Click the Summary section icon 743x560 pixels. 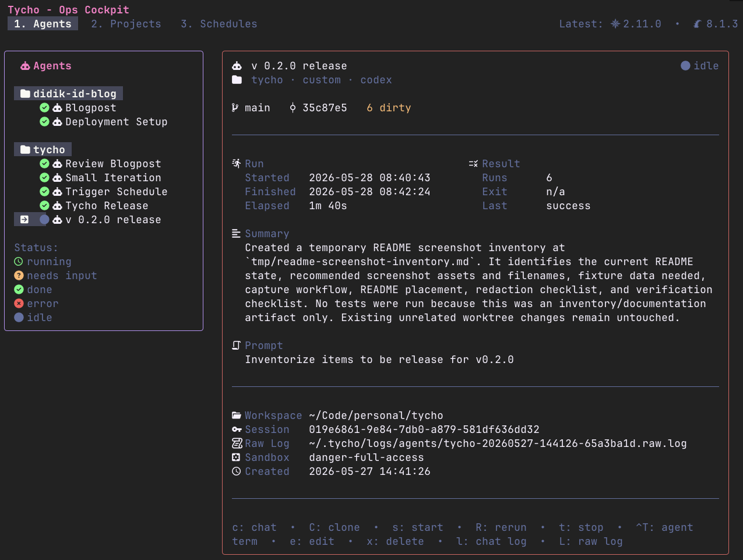click(x=236, y=234)
